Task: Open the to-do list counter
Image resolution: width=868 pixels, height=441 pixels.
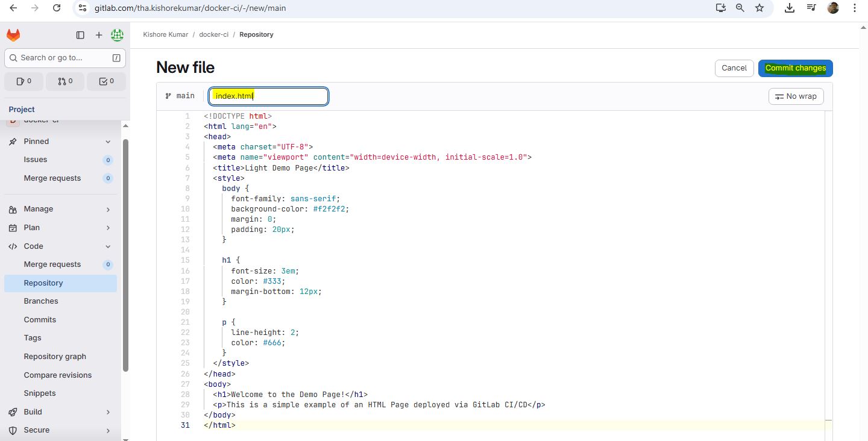Action: tap(106, 81)
